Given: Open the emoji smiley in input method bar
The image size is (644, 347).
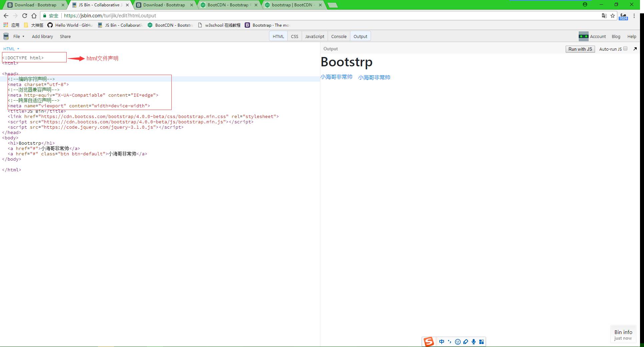Looking at the screenshot, I should click(458, 342).
